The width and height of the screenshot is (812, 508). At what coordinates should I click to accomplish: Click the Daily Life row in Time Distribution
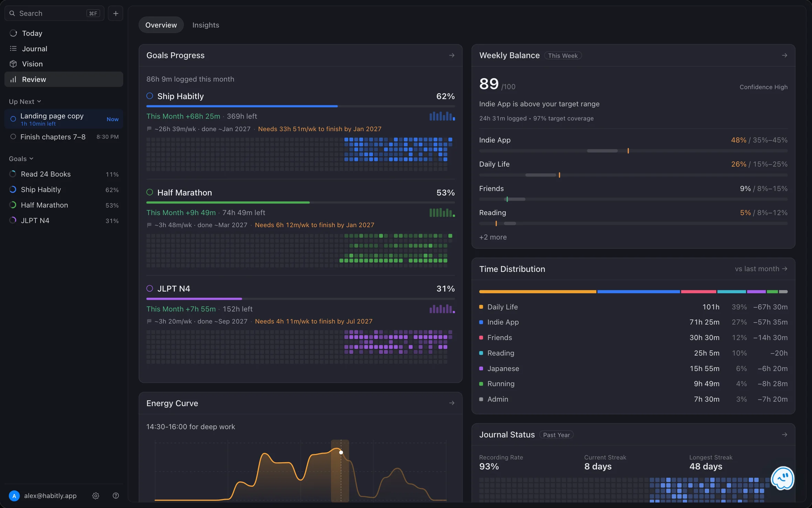click(x=633, y=307)
